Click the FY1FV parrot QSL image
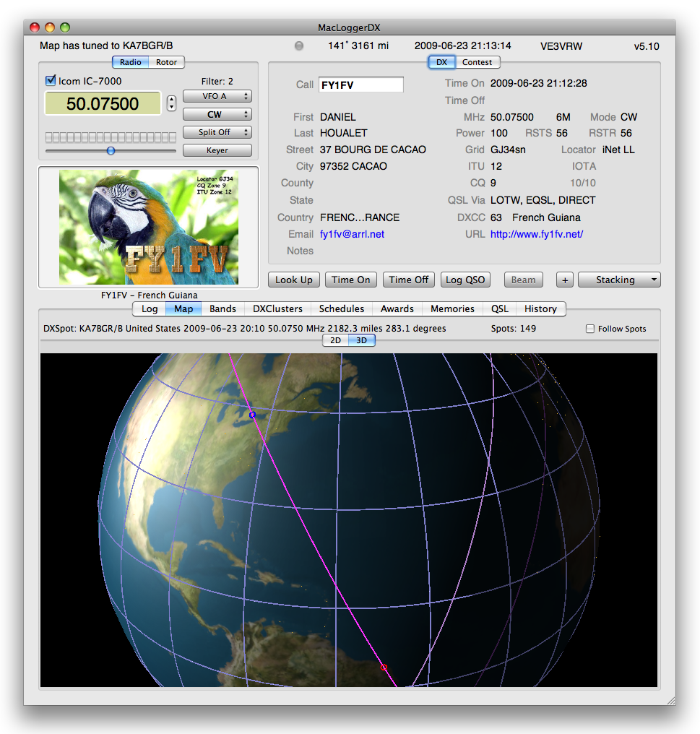 148,227
